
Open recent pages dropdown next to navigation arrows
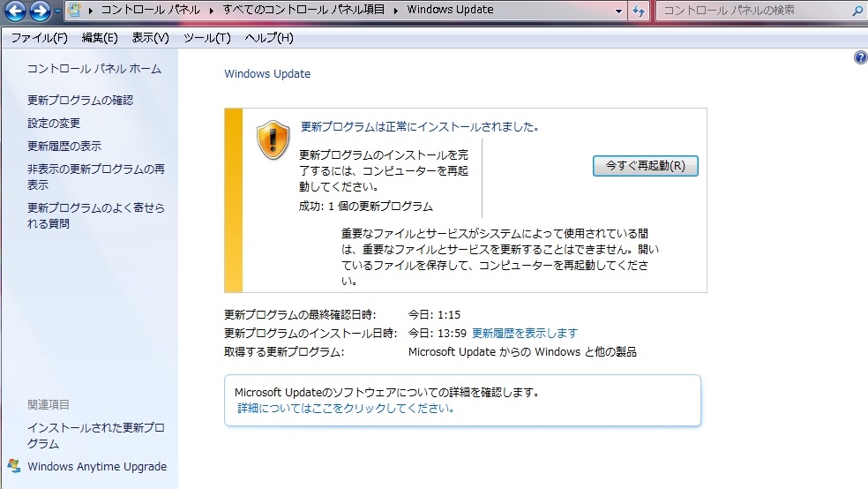pos(57,11)
